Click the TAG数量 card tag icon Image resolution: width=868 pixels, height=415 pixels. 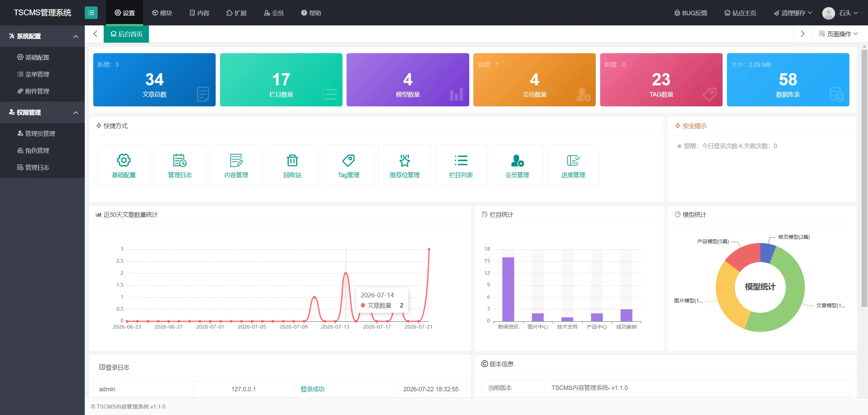710,94
